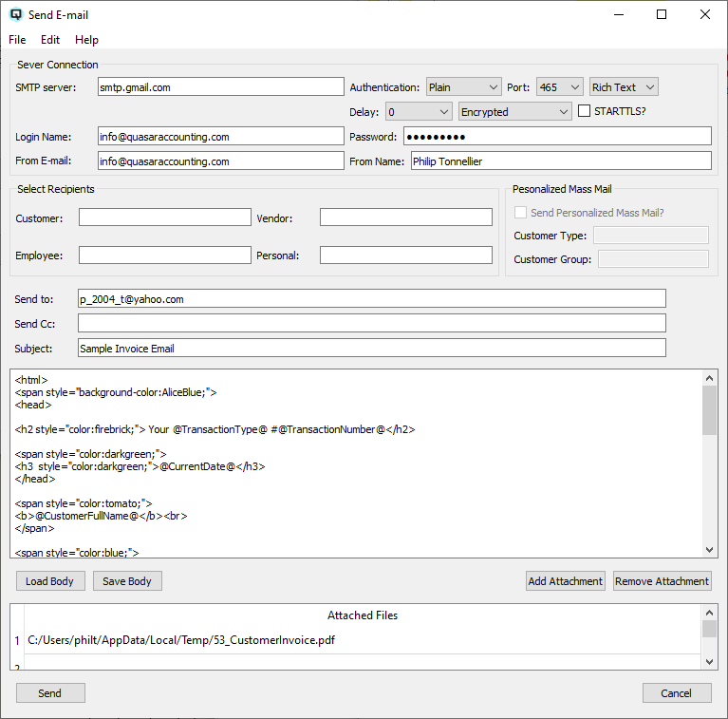This screenshot has width=728, height=719.
Task: Enable the STARTTLS? checkbox
Action: (584, 111)
